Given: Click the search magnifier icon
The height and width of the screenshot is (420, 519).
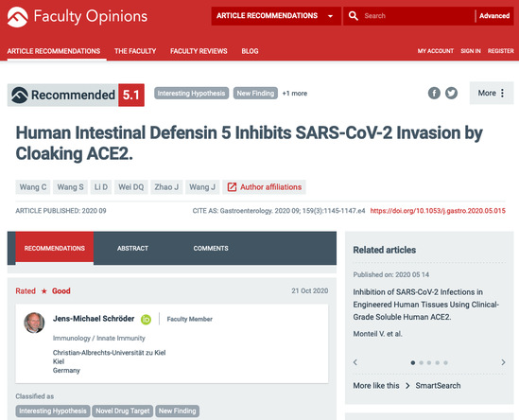Looking at the screenshot, I should click(x=353, y=15).
